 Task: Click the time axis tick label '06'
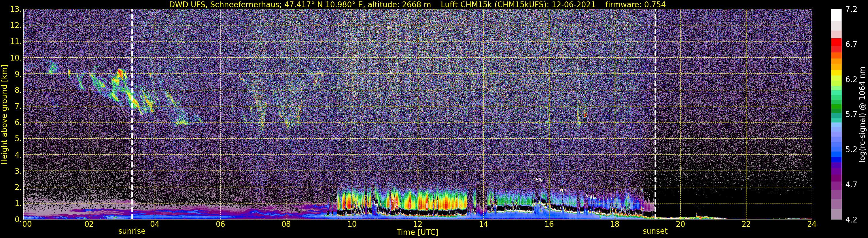pos(220,224)
